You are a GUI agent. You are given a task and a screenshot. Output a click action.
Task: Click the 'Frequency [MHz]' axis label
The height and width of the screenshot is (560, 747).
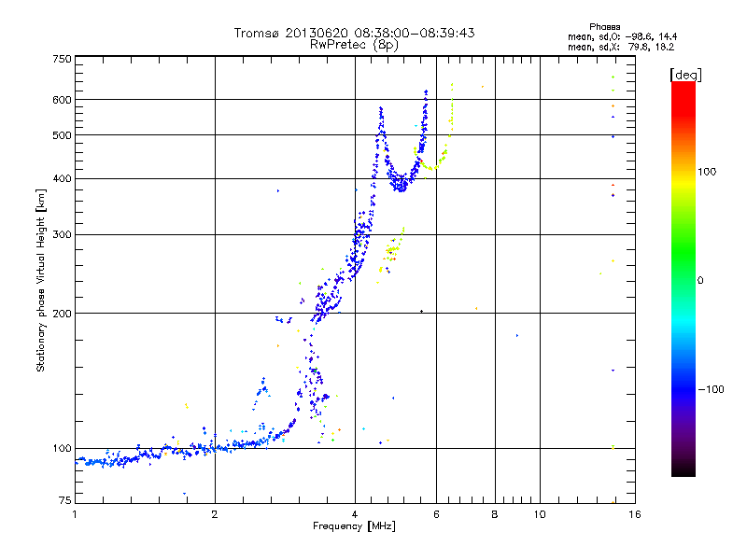click(354, 526)
